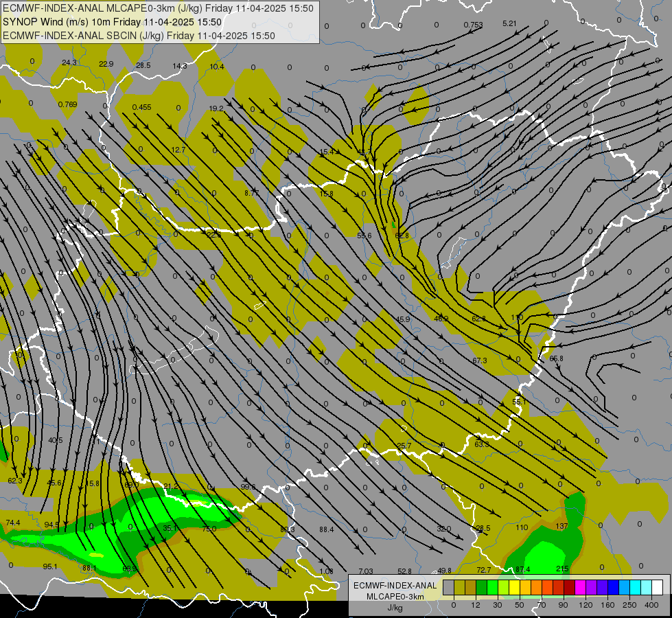
Task: Click the map value 80.3
Action: (x=288, y=529)
